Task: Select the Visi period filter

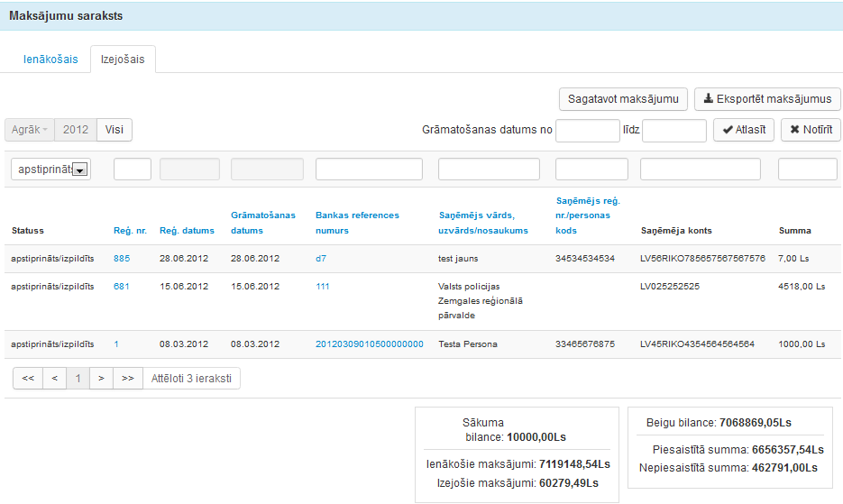Action: 115,130
